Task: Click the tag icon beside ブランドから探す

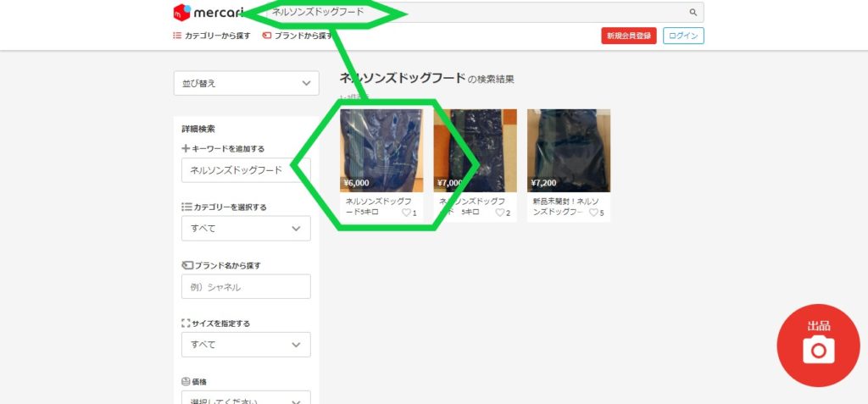Action: [267, 36]
